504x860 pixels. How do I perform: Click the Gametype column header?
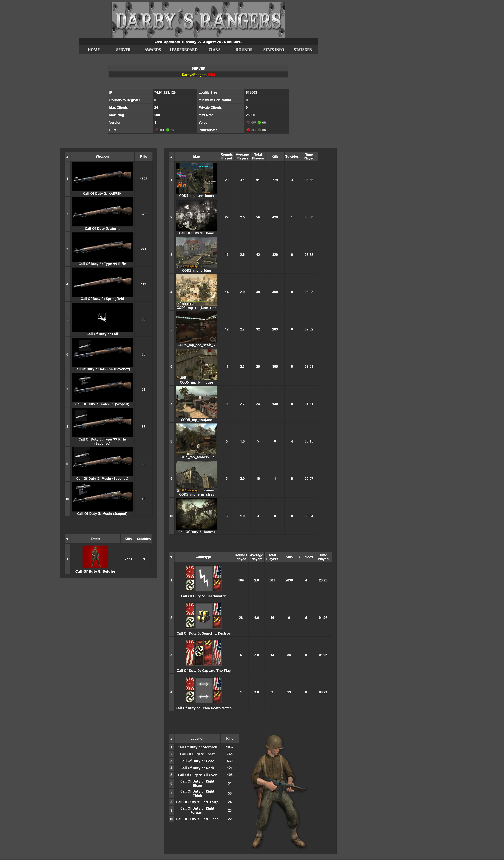click(x=204, y=557)
